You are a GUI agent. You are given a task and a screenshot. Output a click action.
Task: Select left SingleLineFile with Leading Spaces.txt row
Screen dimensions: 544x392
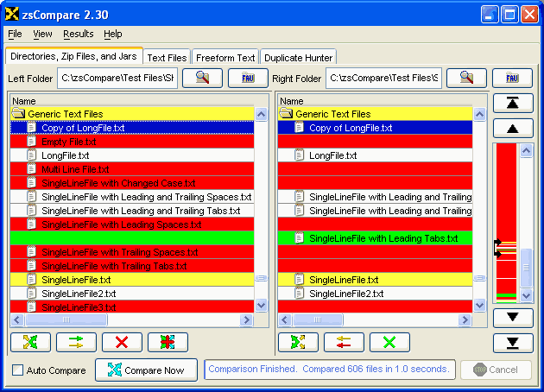(x=132, y=224)
